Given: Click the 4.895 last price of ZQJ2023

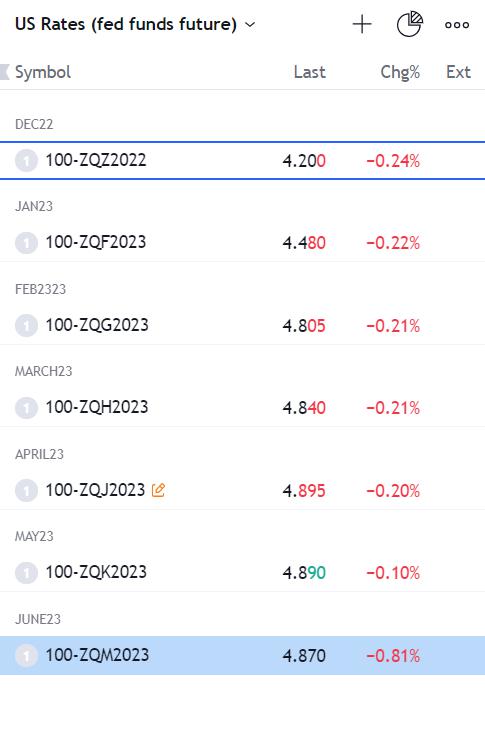Looking at the screenshot, I should pyautogui.click(x=304, y=491).
